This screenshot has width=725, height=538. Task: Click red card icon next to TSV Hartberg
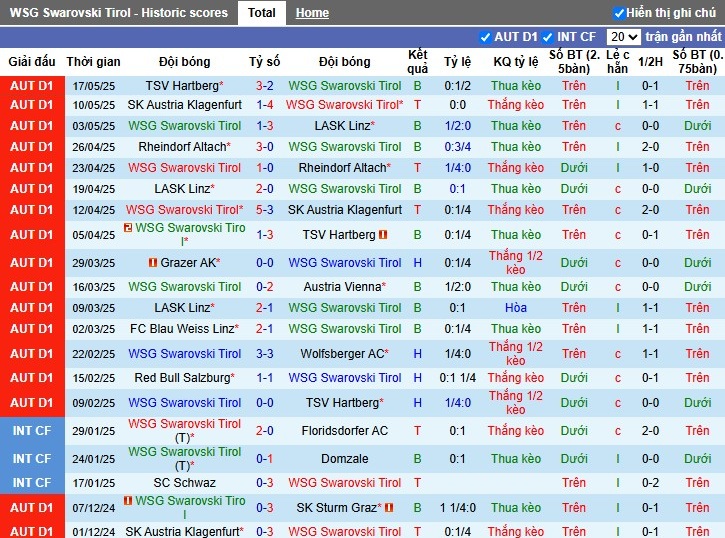click(x=383, y=235)
